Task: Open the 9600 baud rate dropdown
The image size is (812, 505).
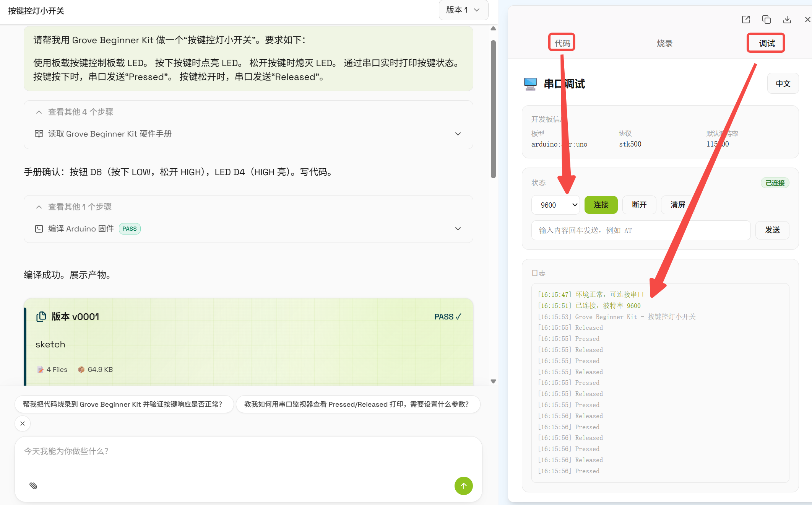Action: pos(555,205)
